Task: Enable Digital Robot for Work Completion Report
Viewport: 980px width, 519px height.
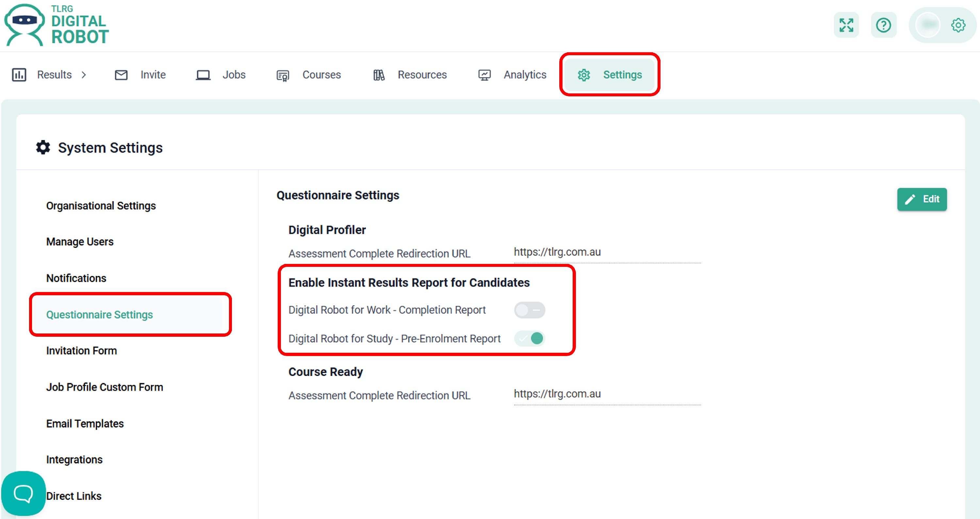Action: click(x=529, y=310)
